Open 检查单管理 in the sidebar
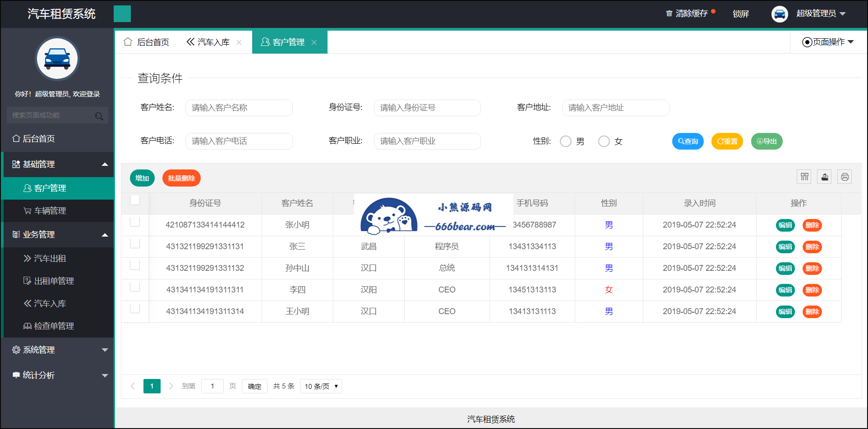The width and height of the screenshot is (868, 429). (57, 326)
